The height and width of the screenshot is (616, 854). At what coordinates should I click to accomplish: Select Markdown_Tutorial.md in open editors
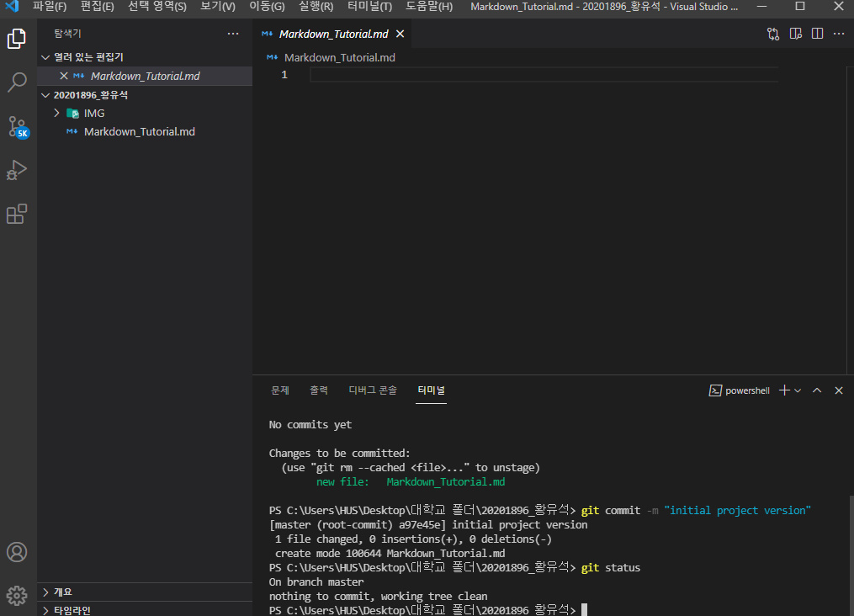pos(145,77)
